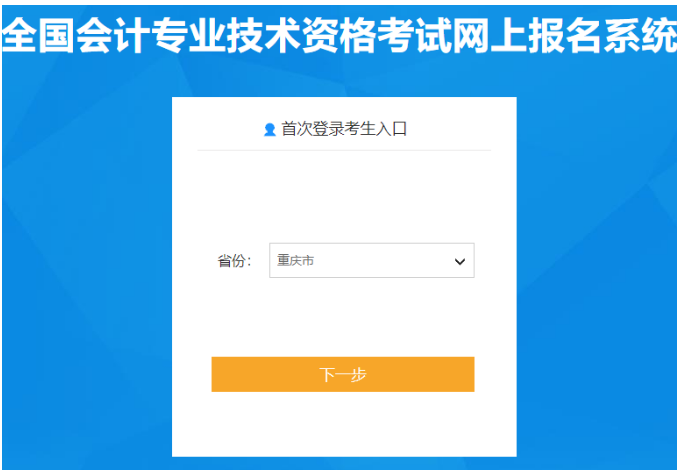
Task: Focus the province selection field showing 重庆市
Action: pos(372,261)
